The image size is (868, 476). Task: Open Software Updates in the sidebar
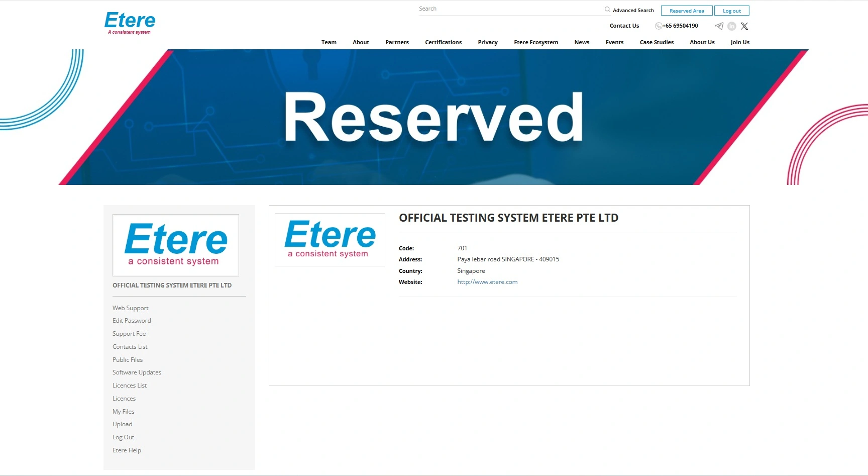[x=137, y=372]
